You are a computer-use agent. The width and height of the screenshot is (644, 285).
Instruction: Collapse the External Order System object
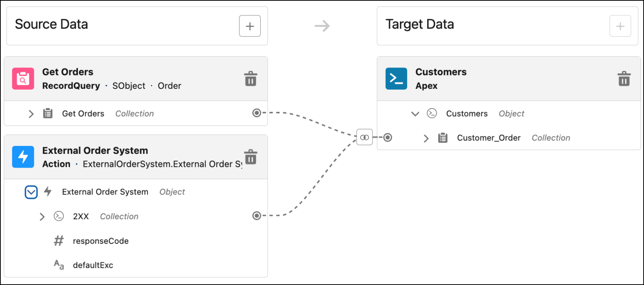31,192
